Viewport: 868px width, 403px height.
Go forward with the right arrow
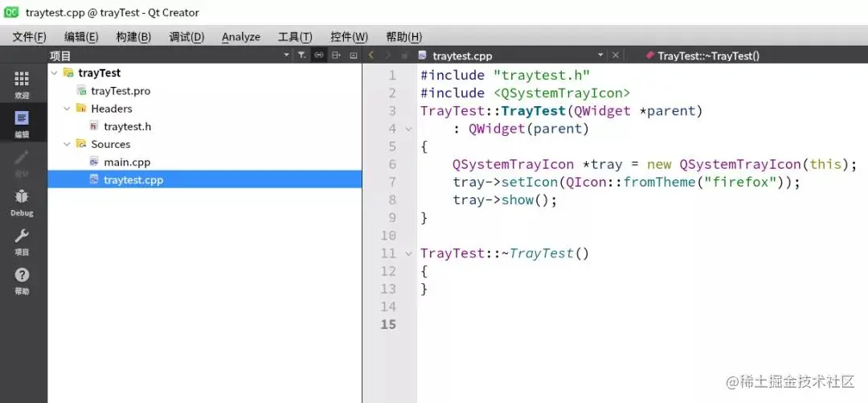click(x=387, y=55)
